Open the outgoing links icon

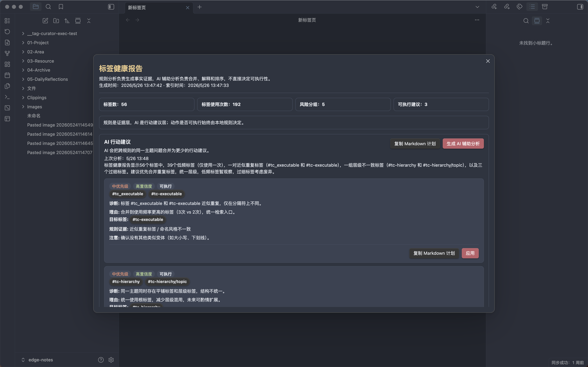507,7
